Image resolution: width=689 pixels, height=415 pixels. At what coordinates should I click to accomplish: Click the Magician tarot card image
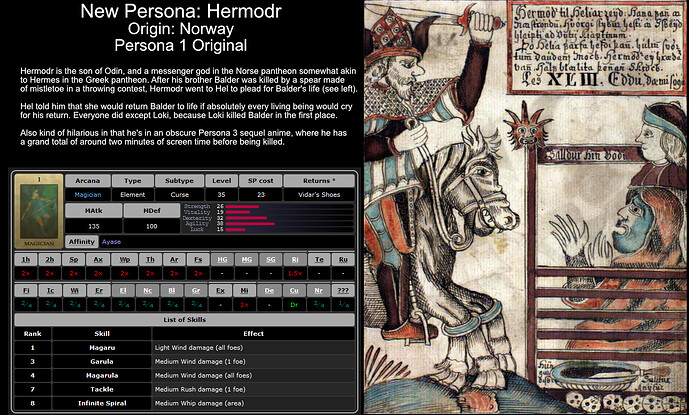39,211
